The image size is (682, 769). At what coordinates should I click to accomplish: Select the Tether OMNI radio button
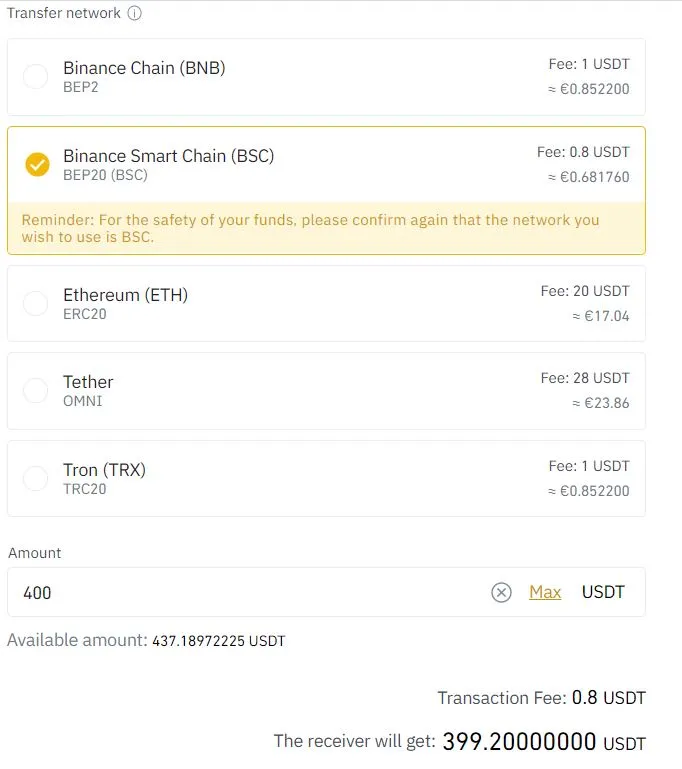36,390
